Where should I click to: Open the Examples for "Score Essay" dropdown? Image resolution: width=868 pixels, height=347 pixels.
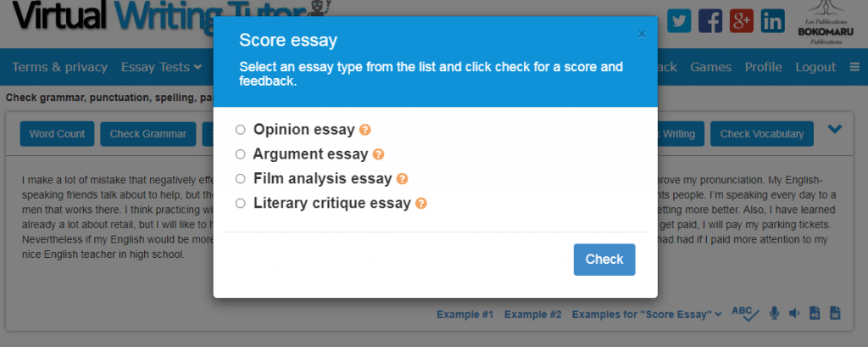coord(647,314)
